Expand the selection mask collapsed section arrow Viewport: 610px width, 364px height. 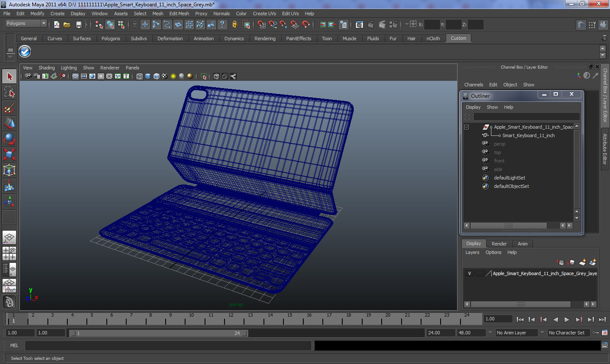135,25
